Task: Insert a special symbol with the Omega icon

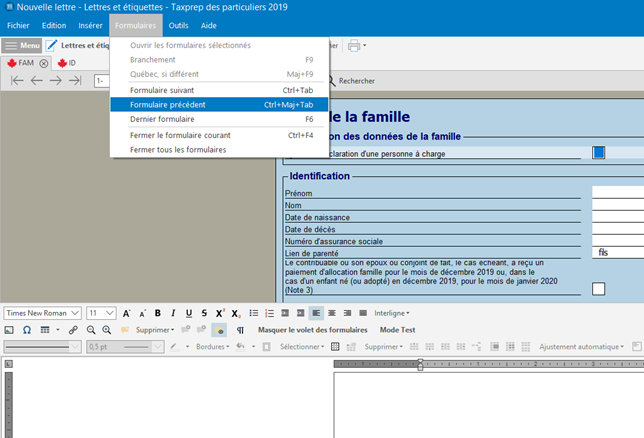Action: coord(25,330)
